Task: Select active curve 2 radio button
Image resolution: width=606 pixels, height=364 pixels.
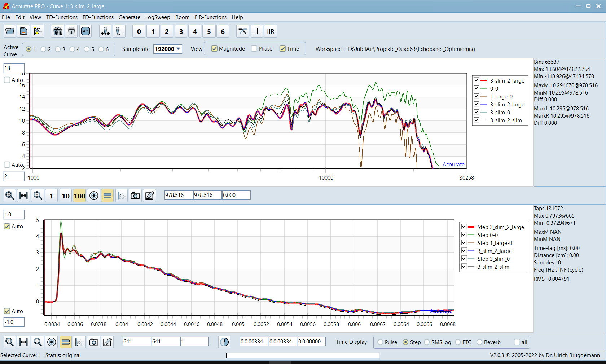Action: click(x=44, y=49)
